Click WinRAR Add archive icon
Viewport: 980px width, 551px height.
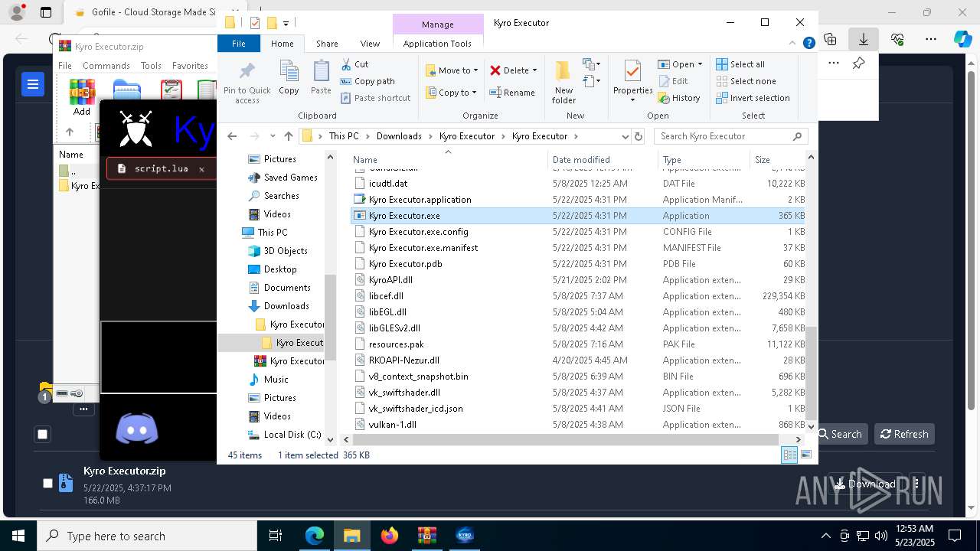tap(82, 97)
